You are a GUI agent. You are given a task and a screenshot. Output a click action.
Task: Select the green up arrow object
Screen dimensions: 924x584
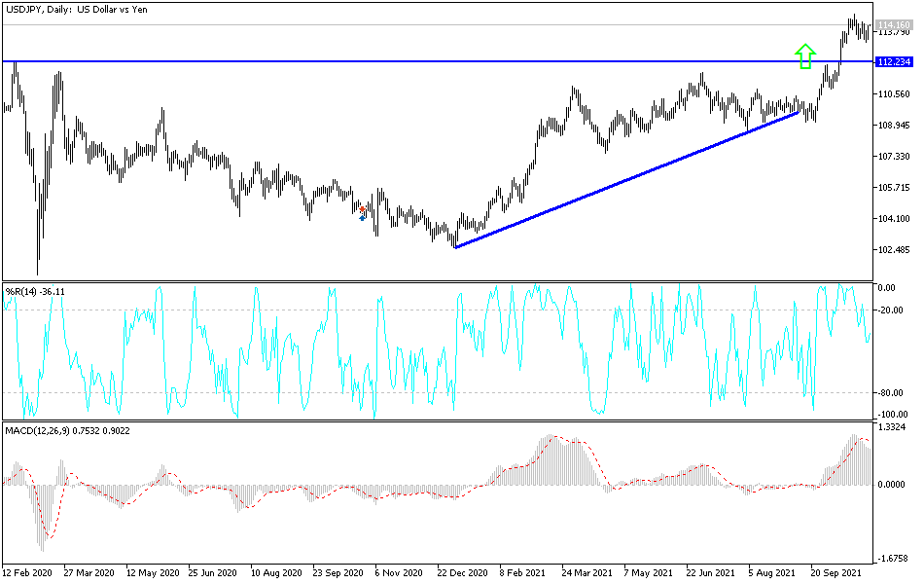pos(804,56)
